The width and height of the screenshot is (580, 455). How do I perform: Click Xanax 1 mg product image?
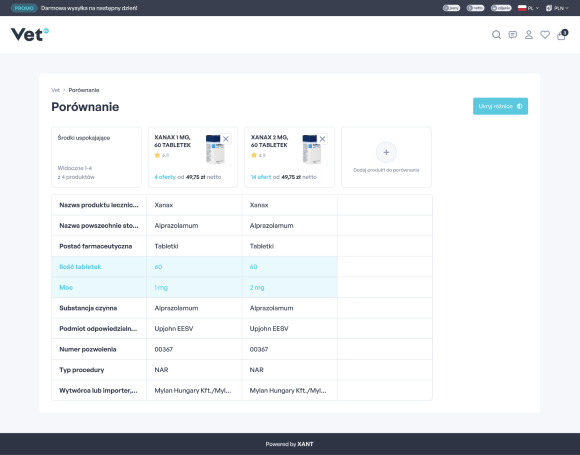[215, 149]
